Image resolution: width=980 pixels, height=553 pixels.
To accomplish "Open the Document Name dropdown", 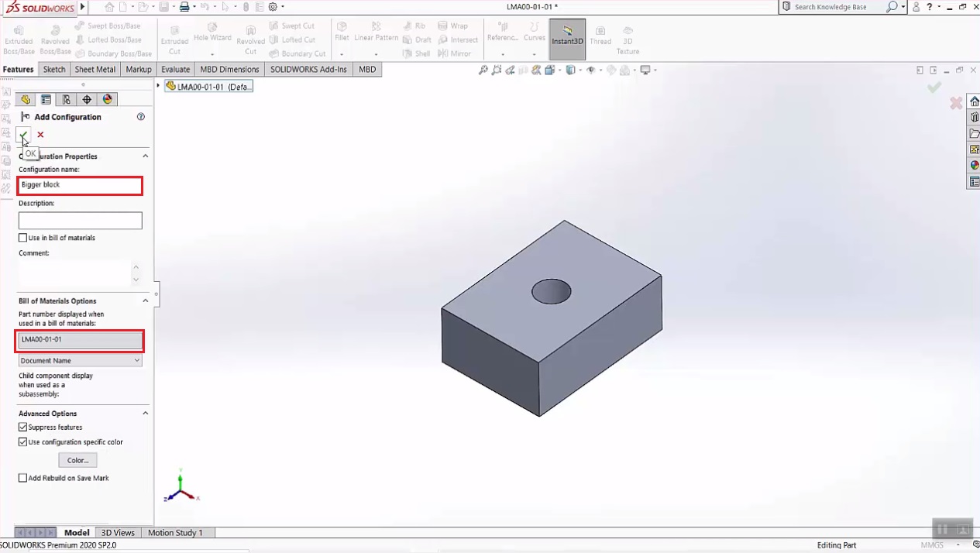I will click(x=136, y=359).
